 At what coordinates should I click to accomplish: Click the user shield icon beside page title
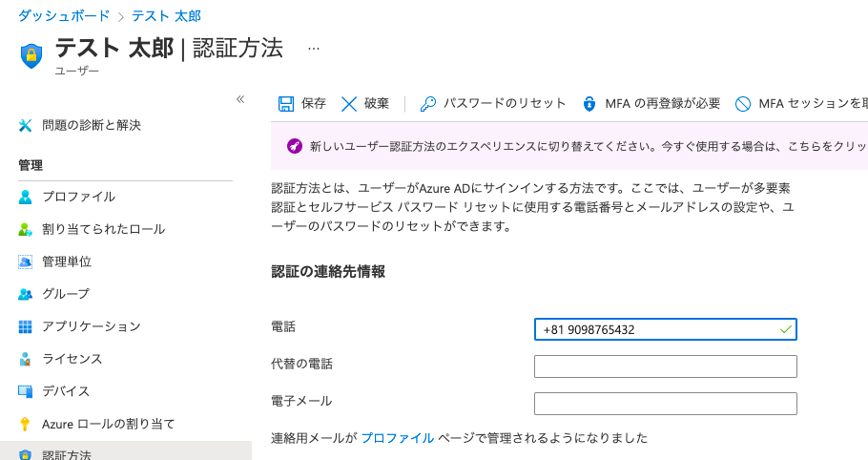pyautogui.click(x=31, y=54)
